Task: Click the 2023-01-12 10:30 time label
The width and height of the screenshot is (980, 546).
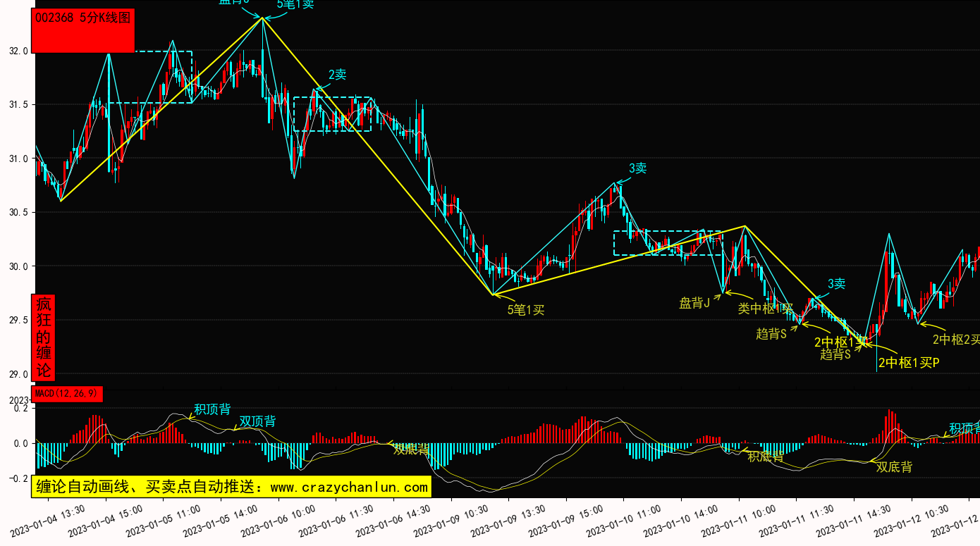Action: coord(911,521)
